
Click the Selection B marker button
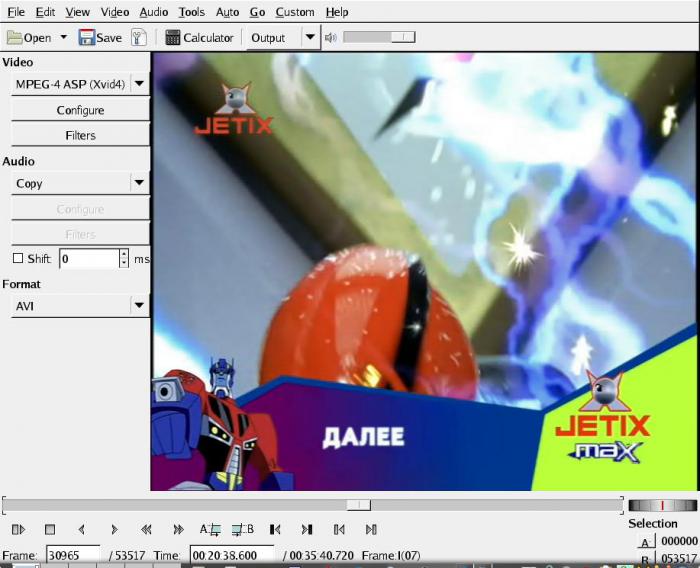(646, 559)
